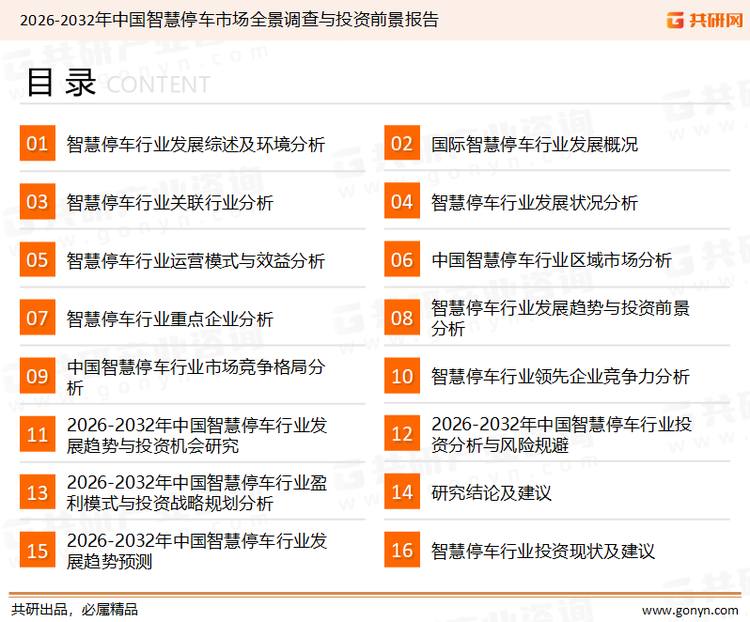
Task: Click the 共研出品，必属精品 footer slogan
Action: 74,610
